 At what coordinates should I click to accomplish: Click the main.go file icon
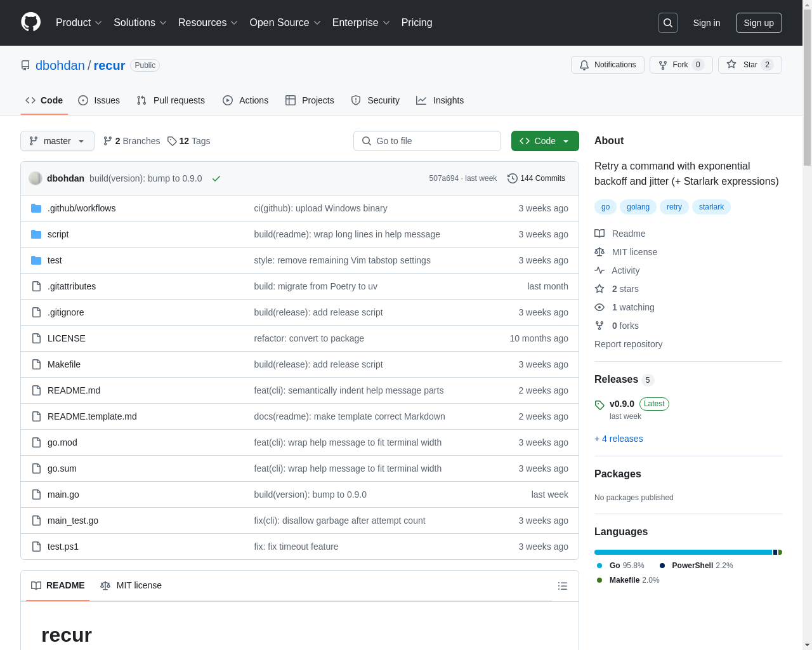[36, 494]
